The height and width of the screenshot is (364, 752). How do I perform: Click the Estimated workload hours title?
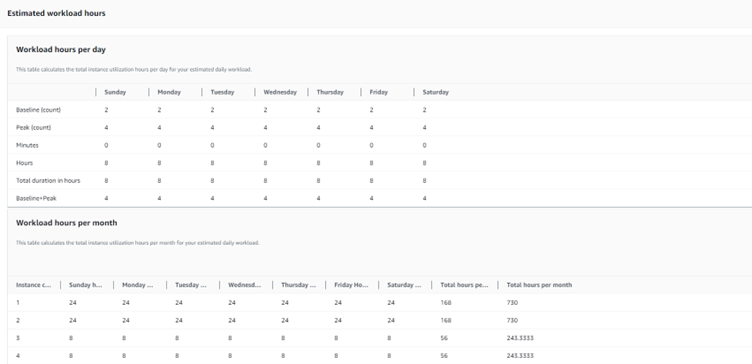56,13
